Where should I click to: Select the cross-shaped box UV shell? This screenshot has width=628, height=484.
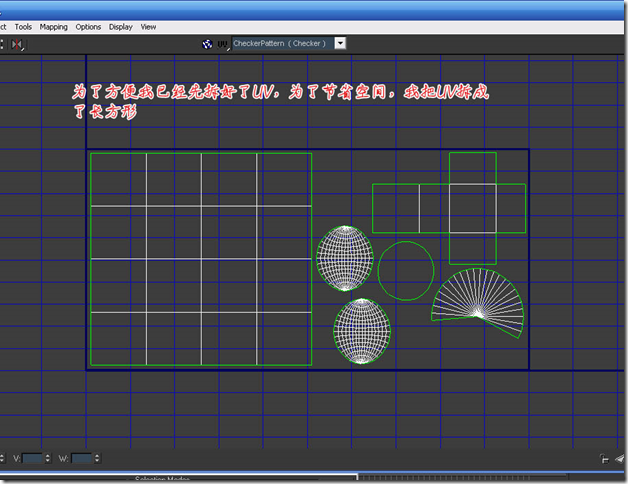click(473, 208)
